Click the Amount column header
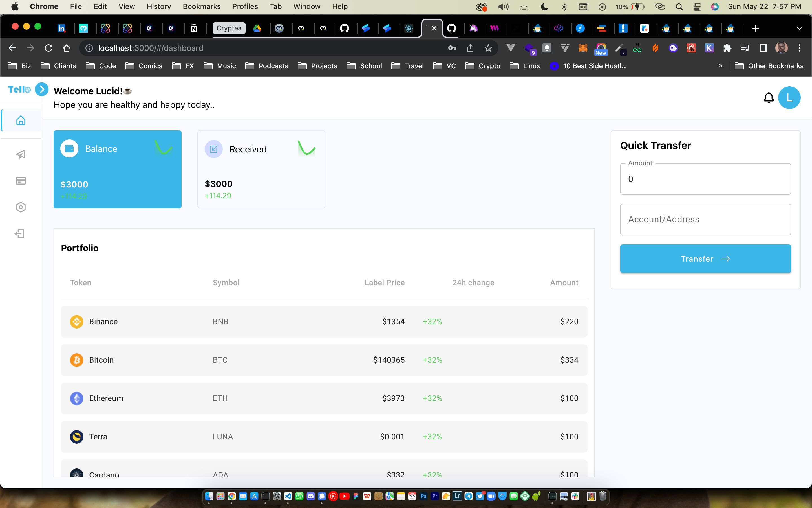Image resolution: width=812 pixels, height=508 pixels. pos(564,283)
